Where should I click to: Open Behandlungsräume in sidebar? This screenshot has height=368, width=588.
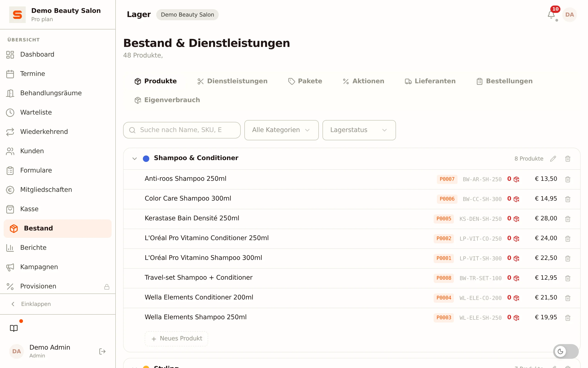[58, 93]
